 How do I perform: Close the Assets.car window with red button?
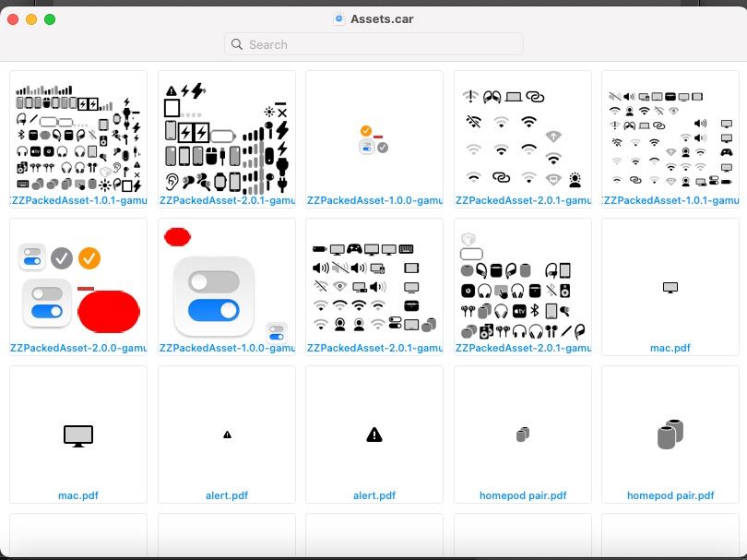13,19
